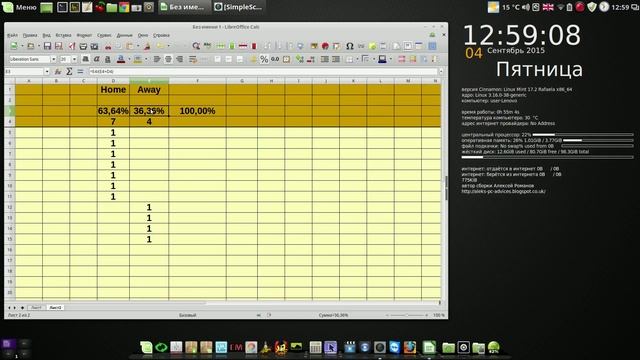Open the New document dropdown arrow
The height and width of the screenshot is (360, 640).
pos(22,46)
